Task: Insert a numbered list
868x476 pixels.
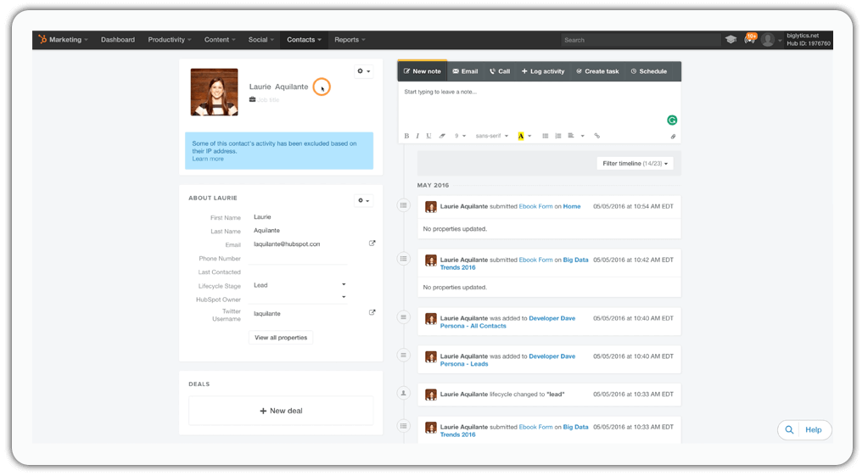Action: (x=558, y=136)
